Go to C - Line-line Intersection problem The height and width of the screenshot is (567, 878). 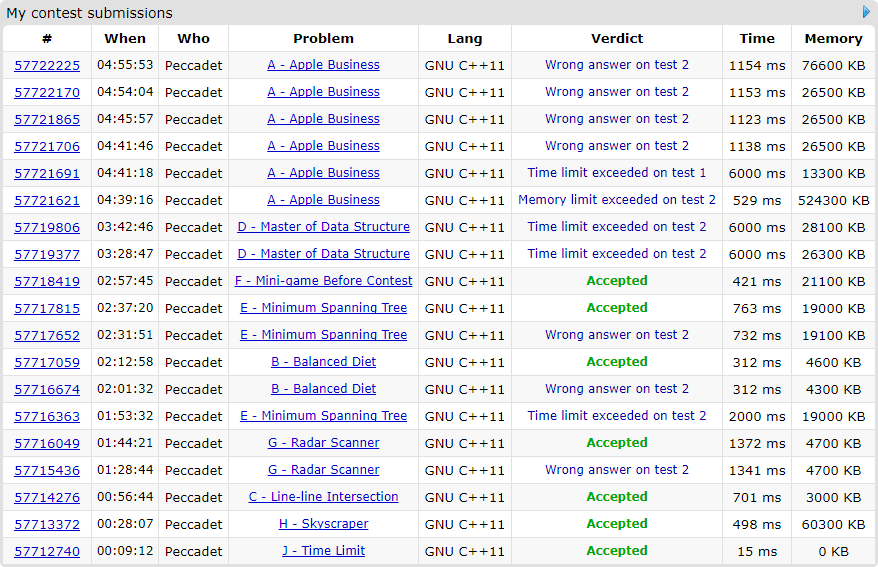point(323,497)
